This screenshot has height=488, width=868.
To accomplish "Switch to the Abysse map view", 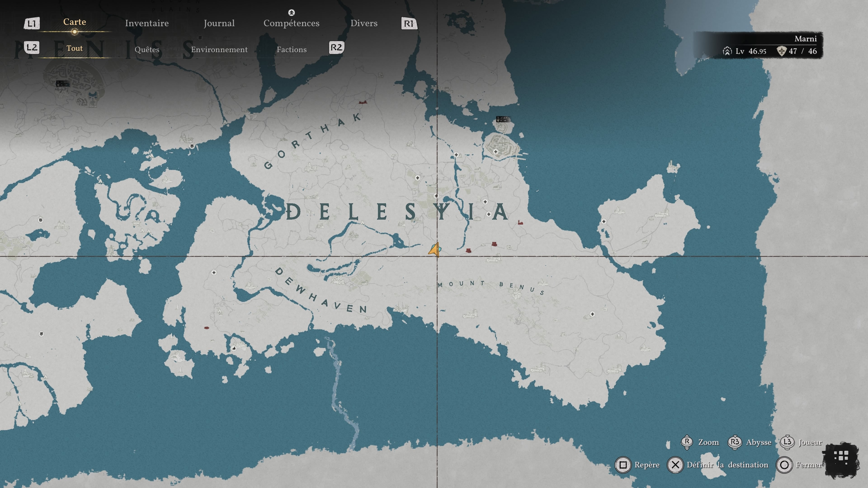I will [x=759, y=443].
